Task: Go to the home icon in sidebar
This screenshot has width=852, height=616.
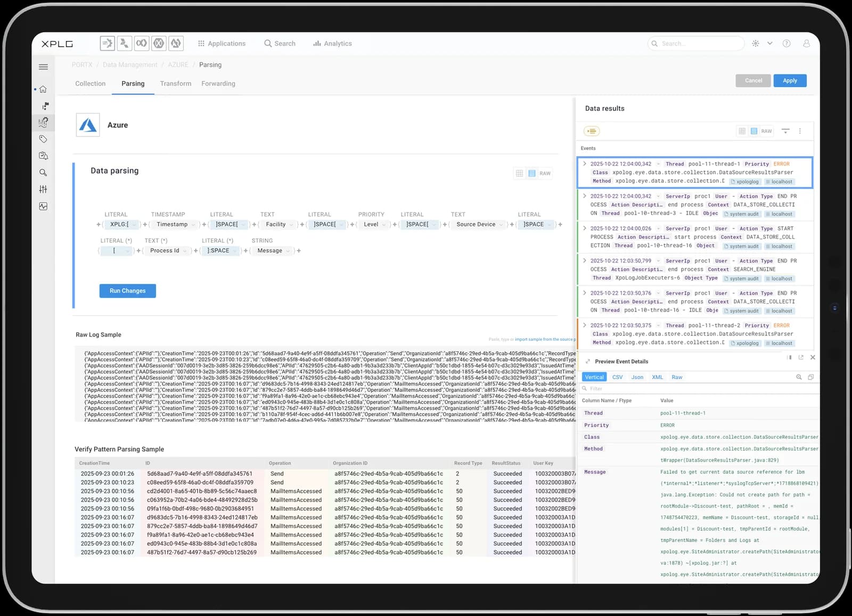Action: [x=43, y=89]
